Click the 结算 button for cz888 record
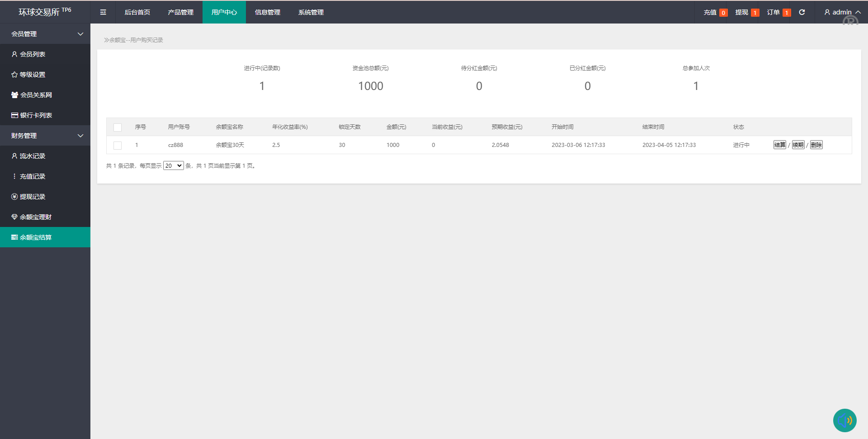868x439 pixels. tap(779, 145)
